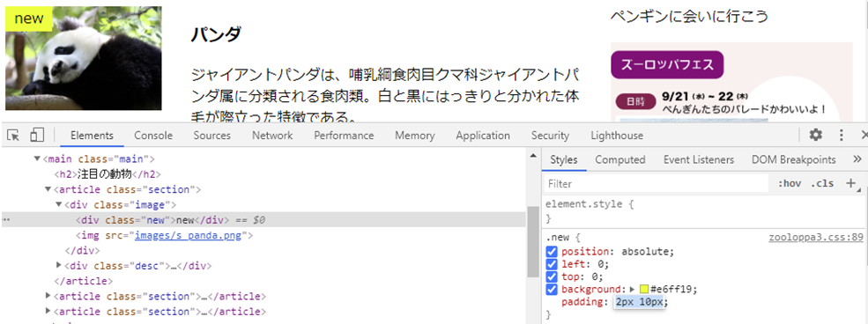Click the パンダ heading on the page
The height and width of the screenshot is (324, 868).
tap(216, 34)
